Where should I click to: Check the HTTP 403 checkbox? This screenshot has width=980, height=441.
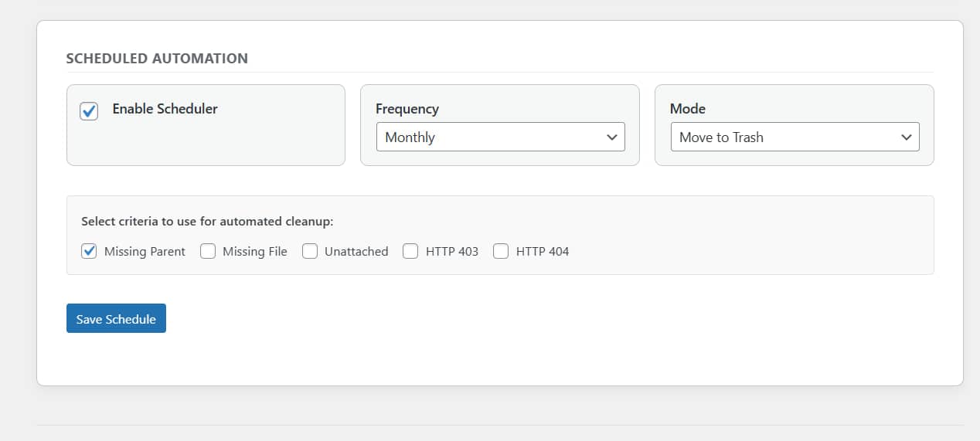click(x=410, y=251)
